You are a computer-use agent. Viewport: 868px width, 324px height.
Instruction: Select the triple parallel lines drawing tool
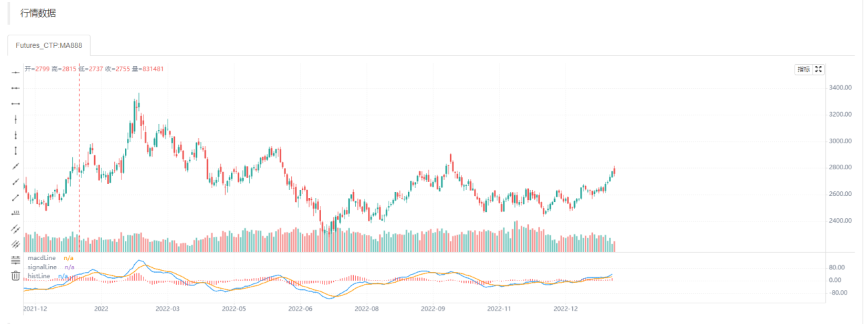pos(15,244)
